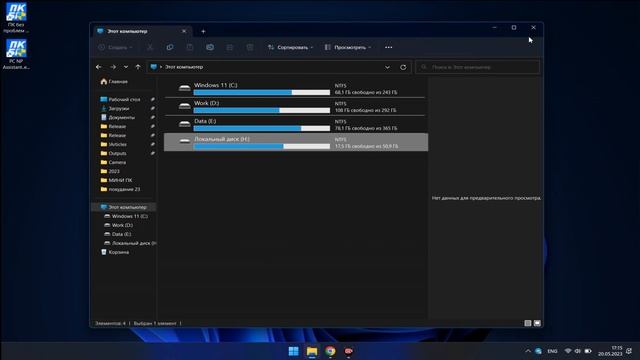Click the Нет данных для предварительного просмотра message
This screenshot has width=640, height=360.
coord(486,198)
